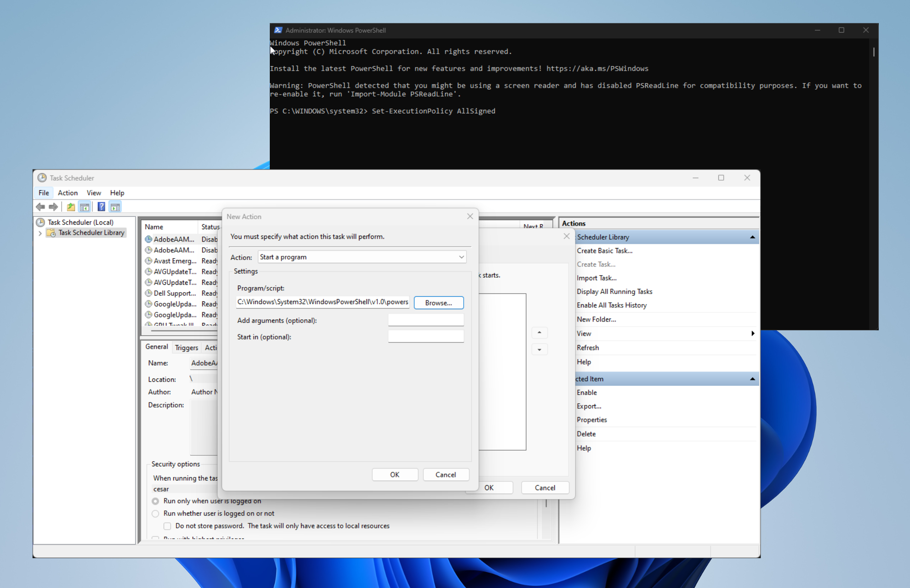This screenshot has height=588, width=910.
Task: Select 'Run whether user is logged on or not'
Action: pyautogui.click(x=155, y=514)
